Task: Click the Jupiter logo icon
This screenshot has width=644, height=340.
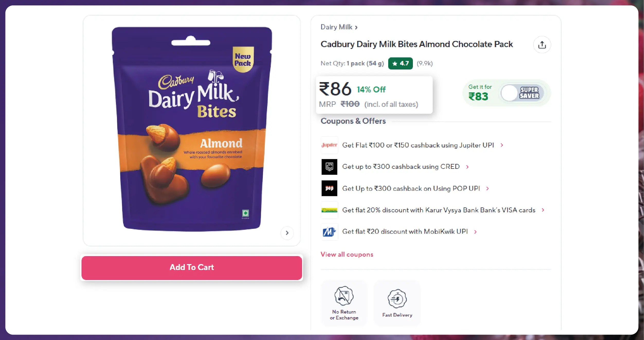Action: (329, 145)
